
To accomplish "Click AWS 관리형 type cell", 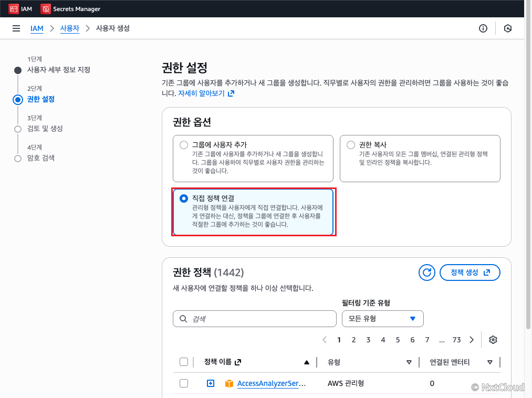I will point(346,383).
